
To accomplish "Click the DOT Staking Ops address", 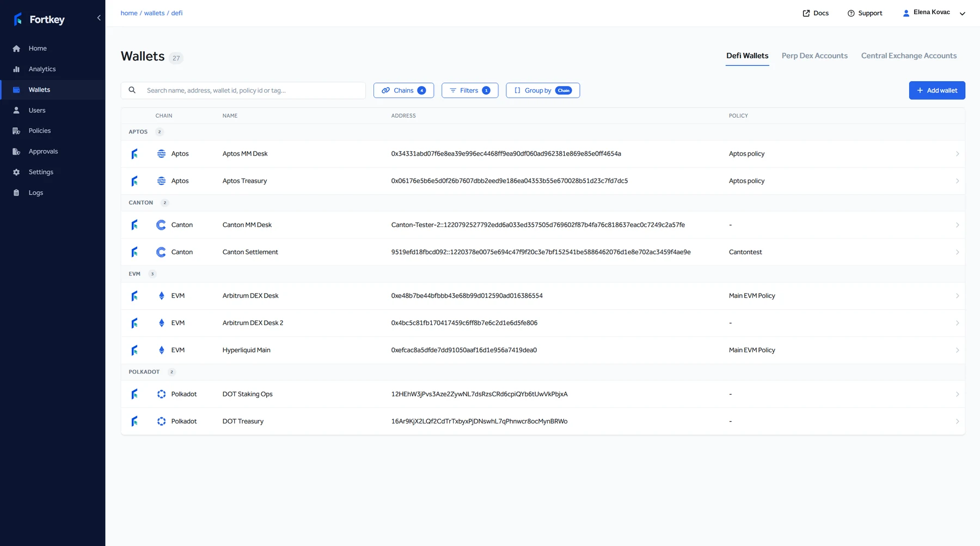I will [x=479, y=394].
